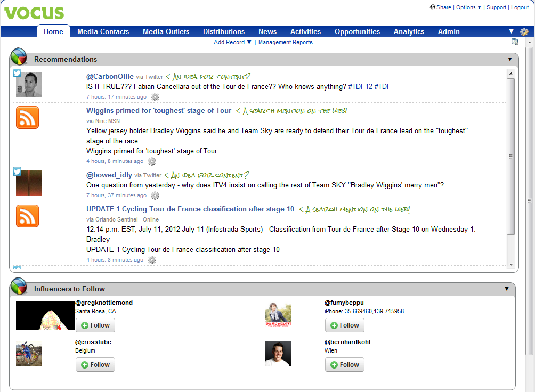Click RSS icon for UPDATE 1-Cycling article
The image size is (535, 392).
click(27, 216)
